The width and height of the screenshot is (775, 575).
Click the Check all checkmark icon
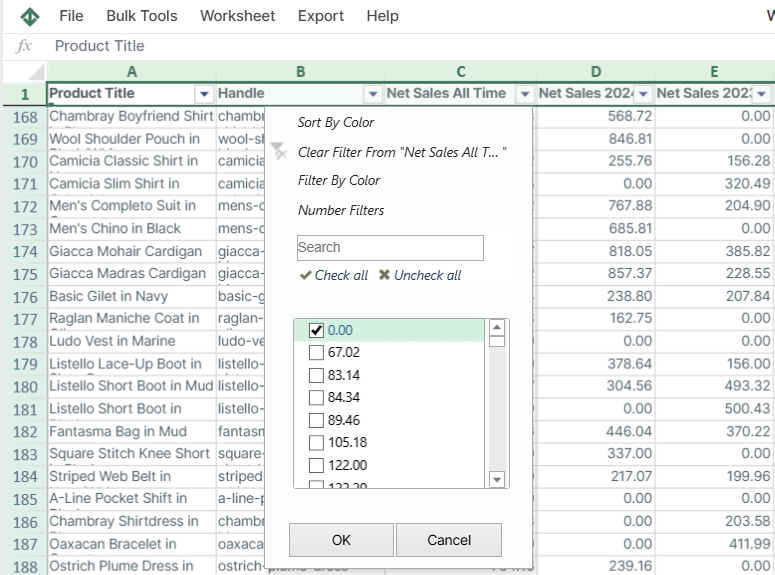pos(305,275)
